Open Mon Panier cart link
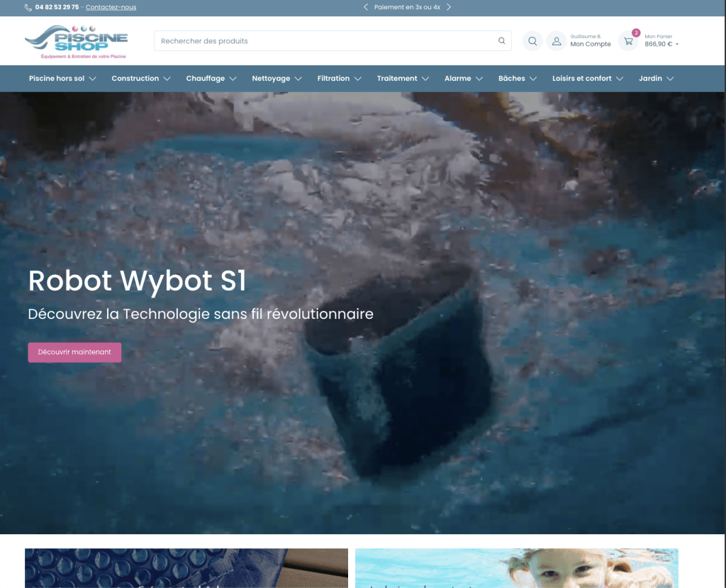The height and width of the screenshot is (588, 726). [x=659, y=37]
